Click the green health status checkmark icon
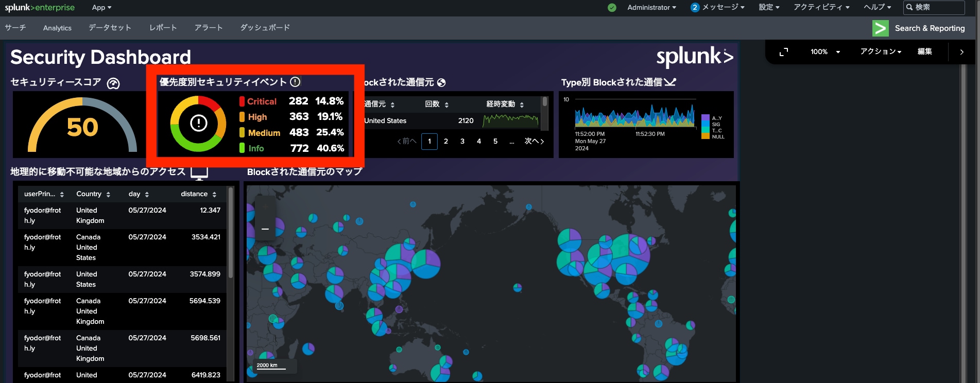980x383 pixels. (x=612, y=7)
